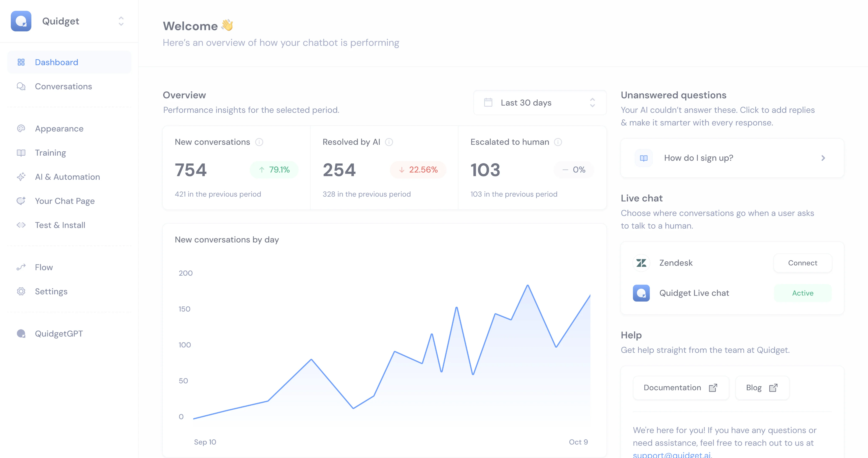Click the Zendesk logo icon

coord(641,263)
